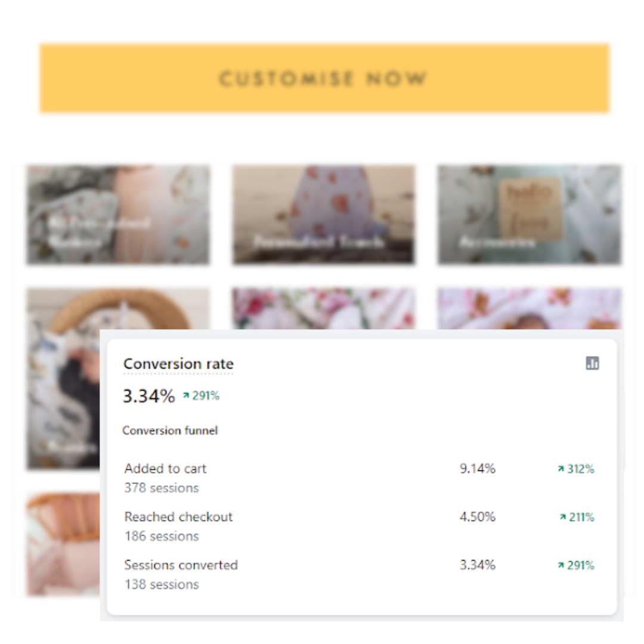The image size is (644, 644).
Task: Open the Personalised Blankets category thumbnail
Action: pyautogui.click(x=118, y=215)
